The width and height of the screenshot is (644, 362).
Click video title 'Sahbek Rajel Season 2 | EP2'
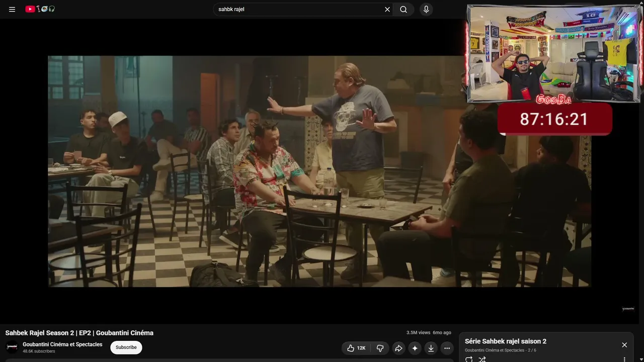point(79,333)
